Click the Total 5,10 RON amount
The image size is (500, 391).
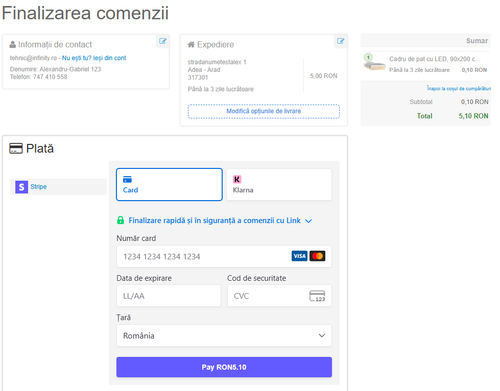click(x=473, y=116)
